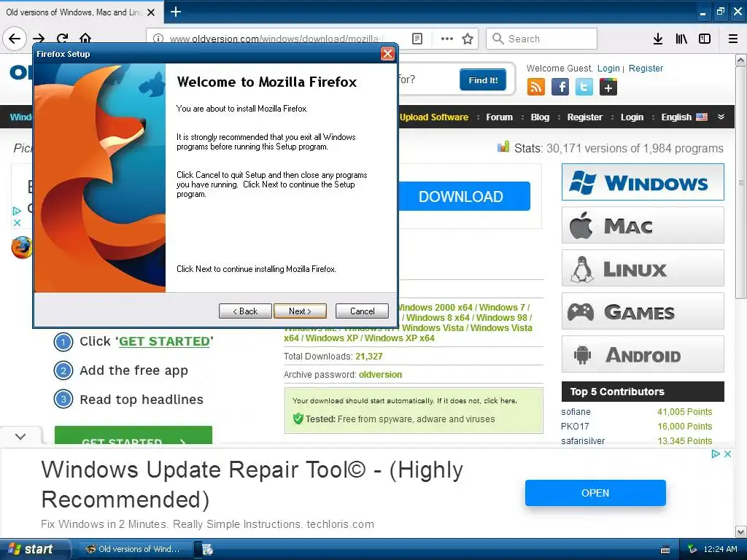Click the Find It! button

coord(483,80)
